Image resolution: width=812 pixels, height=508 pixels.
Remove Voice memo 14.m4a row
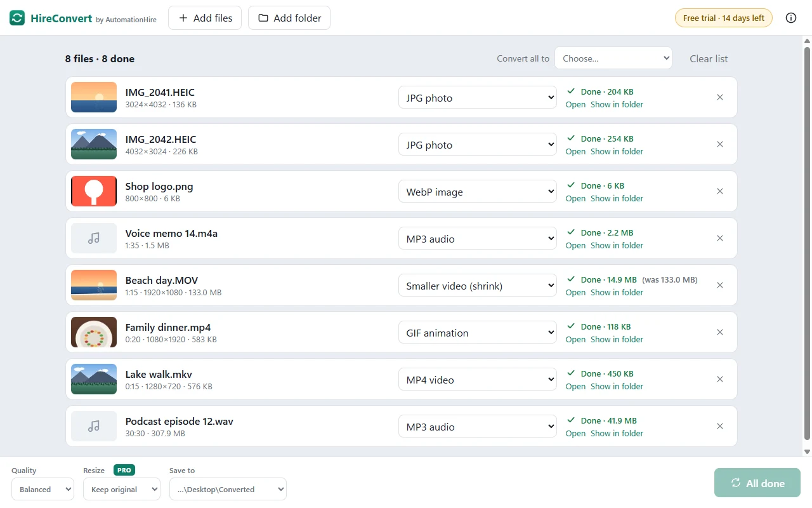(720, 238)
